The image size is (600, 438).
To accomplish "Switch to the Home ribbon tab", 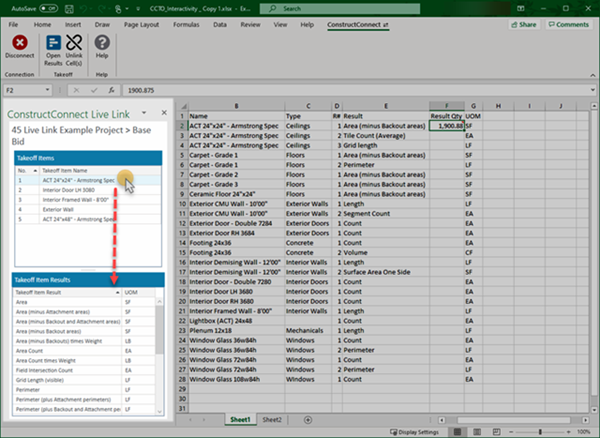I will tap(42, 24).
